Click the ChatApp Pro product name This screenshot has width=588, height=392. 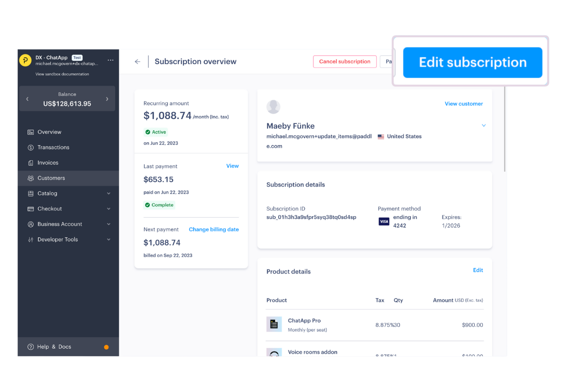click(x=304, y=321)
